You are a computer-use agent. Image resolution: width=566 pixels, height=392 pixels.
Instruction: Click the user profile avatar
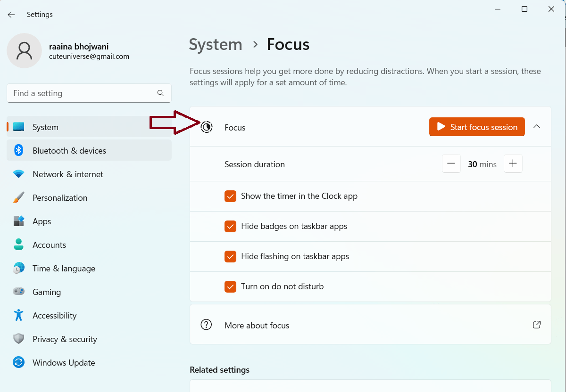point(24,50)
